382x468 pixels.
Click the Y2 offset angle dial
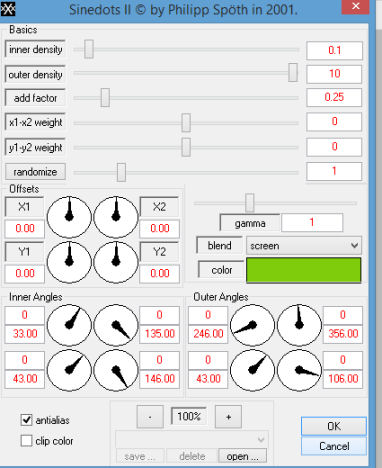(x=116, y=262)
